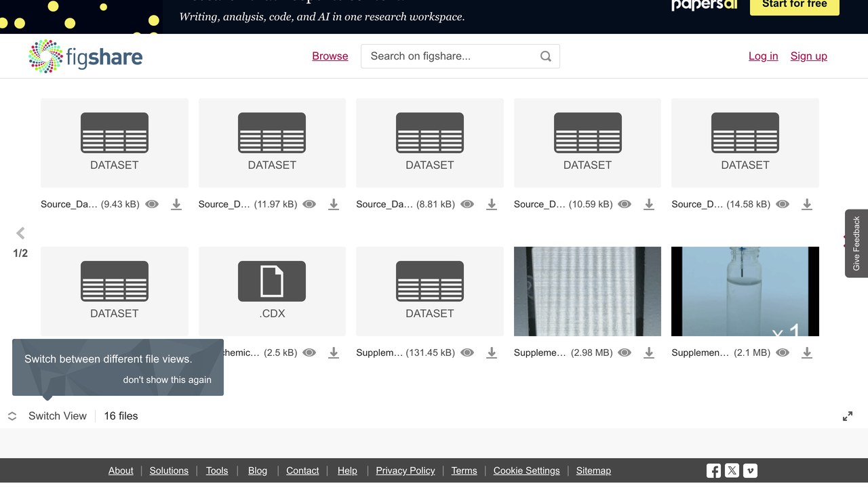This screenshot has height=488, width=868.
Task: Dismiss tooltip with "don't show this again"
Action: pyautogui.click(x=167, y=380)
